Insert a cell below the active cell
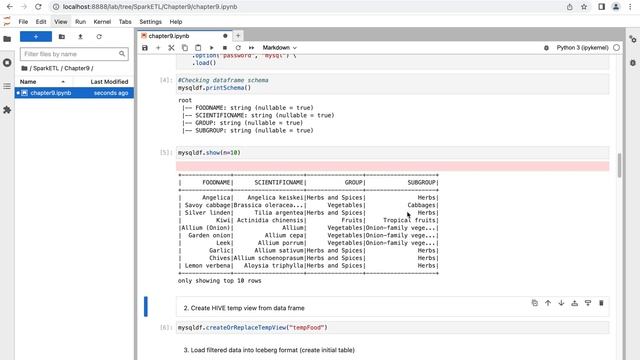 coord(588,303)
